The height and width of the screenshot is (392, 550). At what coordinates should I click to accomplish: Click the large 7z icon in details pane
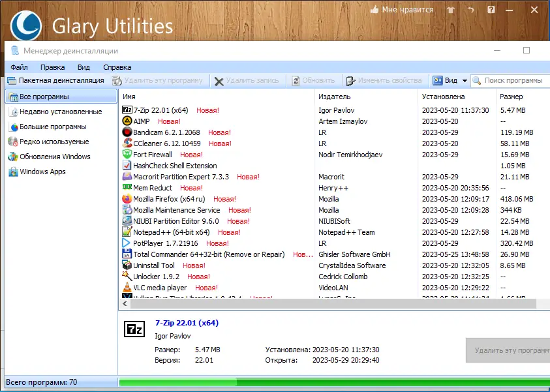[134, 329]
